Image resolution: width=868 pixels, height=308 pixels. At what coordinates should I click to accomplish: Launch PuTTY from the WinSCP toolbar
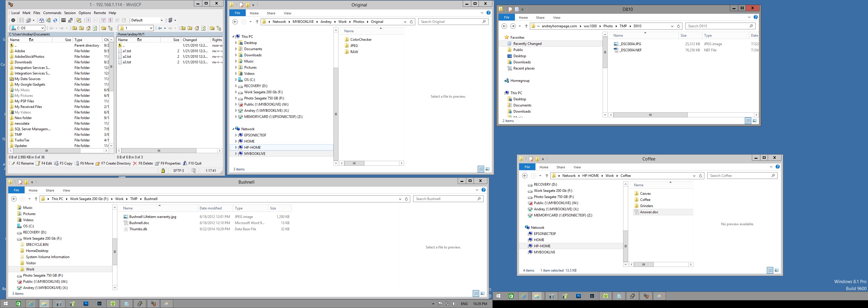point(70,20)
